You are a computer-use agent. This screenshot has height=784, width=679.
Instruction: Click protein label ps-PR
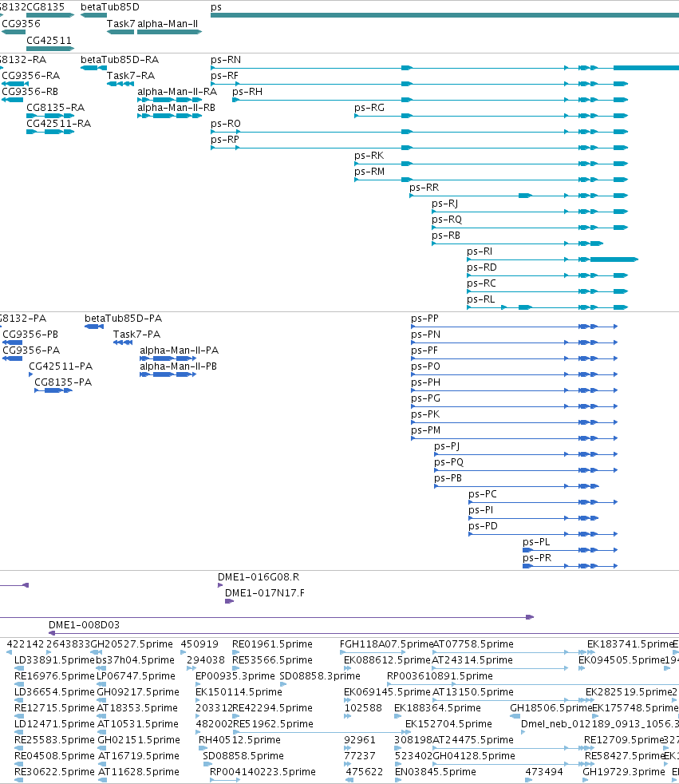[537, 559]
